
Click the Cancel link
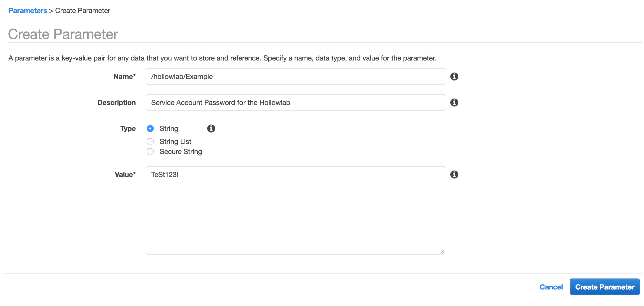pos(551,287)
